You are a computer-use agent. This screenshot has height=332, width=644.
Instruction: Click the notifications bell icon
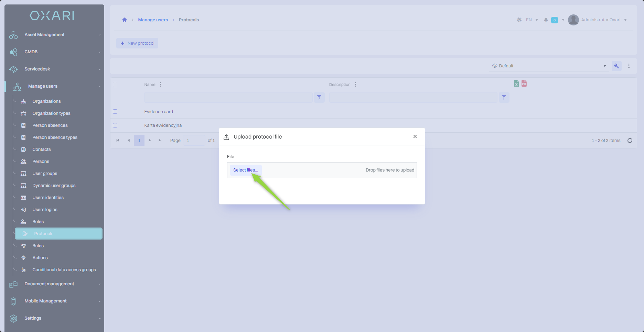(546, 20)
